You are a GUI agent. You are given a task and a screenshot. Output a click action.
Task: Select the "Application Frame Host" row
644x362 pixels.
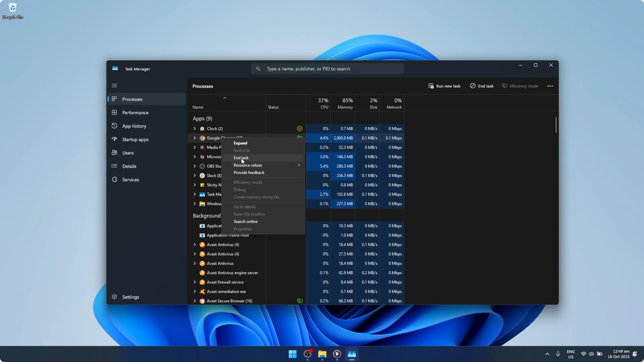pos(296,235)
